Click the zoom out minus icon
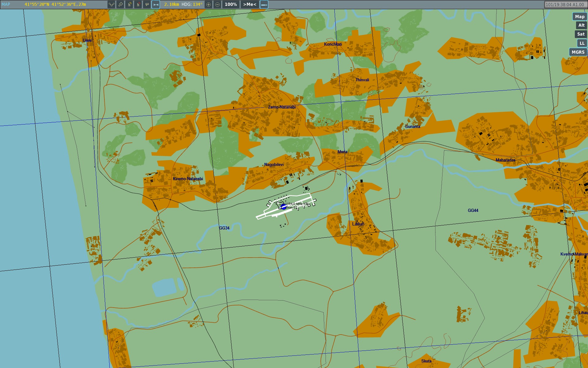 click(217, 4)
